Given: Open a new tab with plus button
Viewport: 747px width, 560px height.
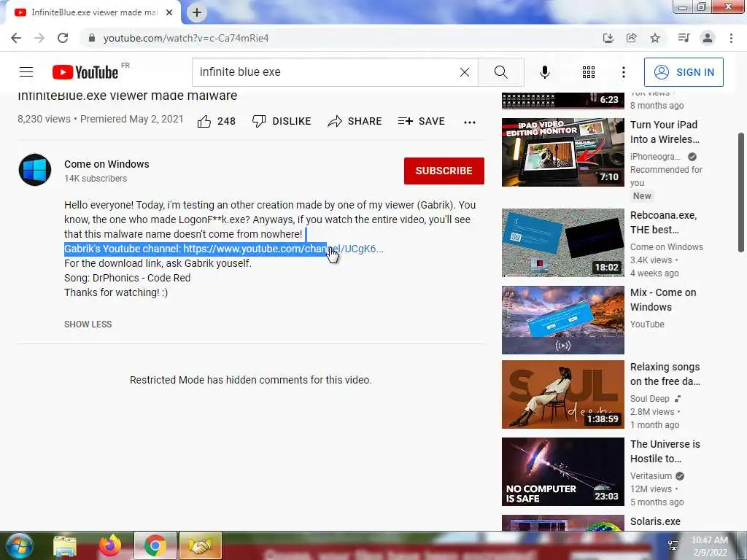Looking at the screenshot, I should [x=197, y=13].
